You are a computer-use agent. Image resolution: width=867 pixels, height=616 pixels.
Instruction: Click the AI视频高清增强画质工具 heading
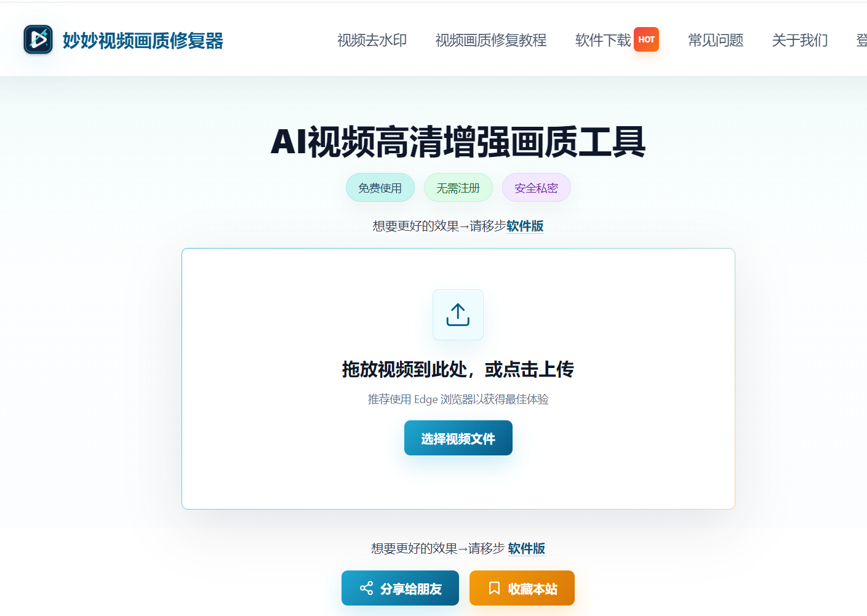(x=458, y=142)
